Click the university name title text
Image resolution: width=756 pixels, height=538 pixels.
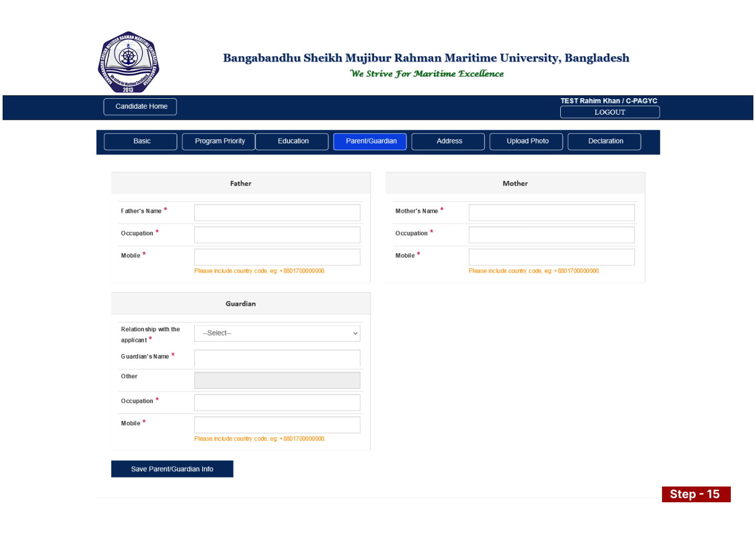(426, 58)
